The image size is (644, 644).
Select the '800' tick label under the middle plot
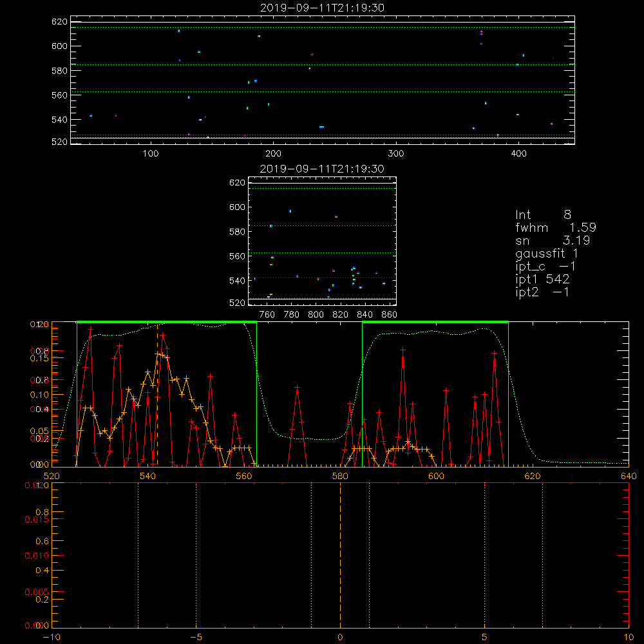click(x=316, y=315)
